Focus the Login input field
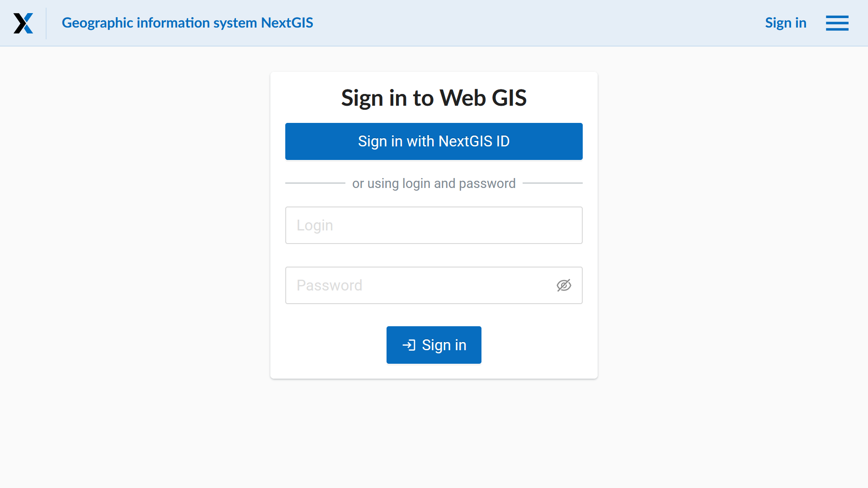868x488 pixels. tap(434, 225)
